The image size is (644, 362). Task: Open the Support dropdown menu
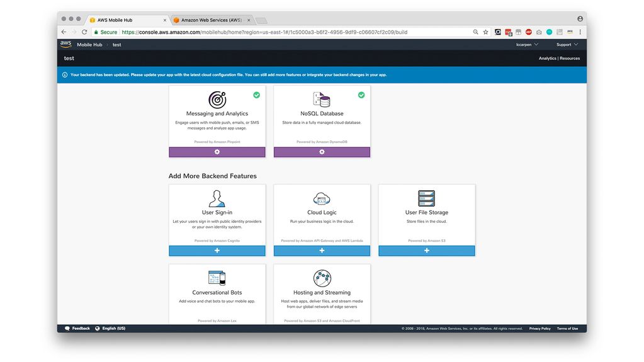[x=567, y=45]
